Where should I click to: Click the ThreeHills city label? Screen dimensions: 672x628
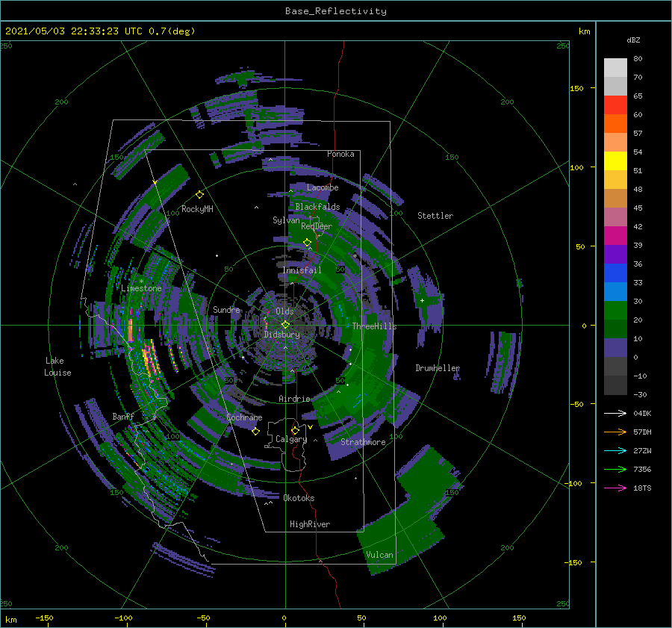click(375, 326)
